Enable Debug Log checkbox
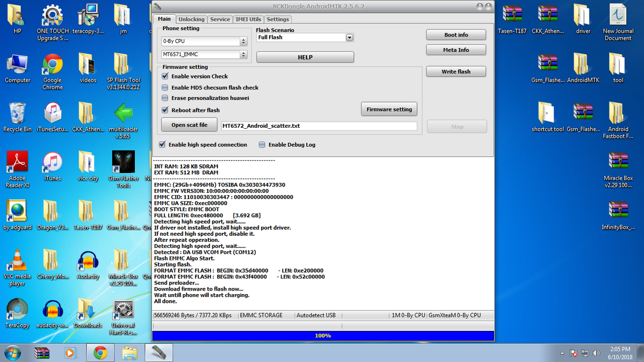 tap(262, 145)
